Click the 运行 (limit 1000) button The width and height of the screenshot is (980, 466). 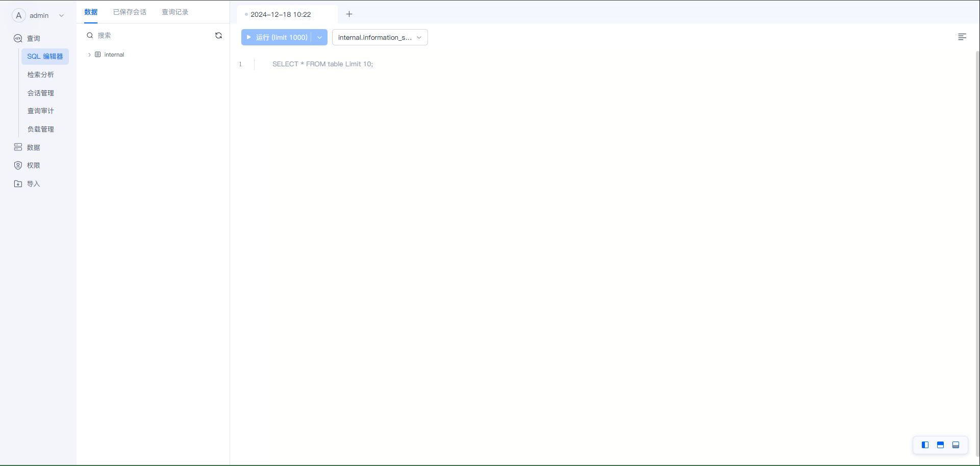(x=277, y=37)
